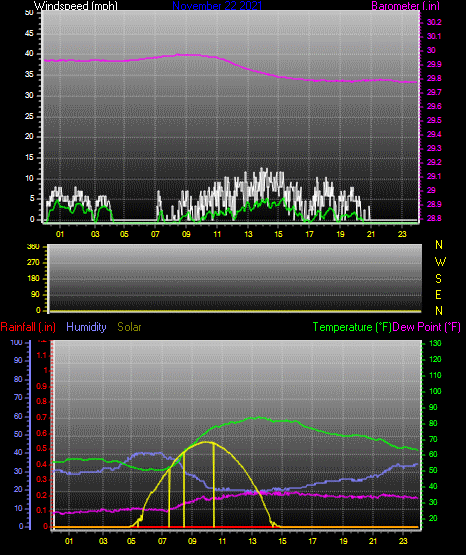The height and width of the screenshot is (555, 466).
Task: Click the Barometer (.in) axis title
Action: 405,5
